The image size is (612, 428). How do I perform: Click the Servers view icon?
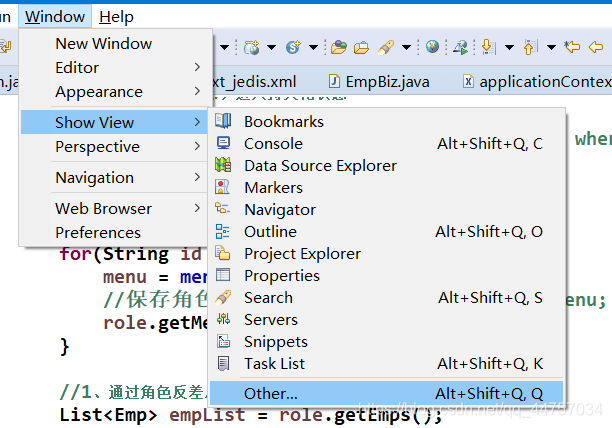tap(223, 319)
